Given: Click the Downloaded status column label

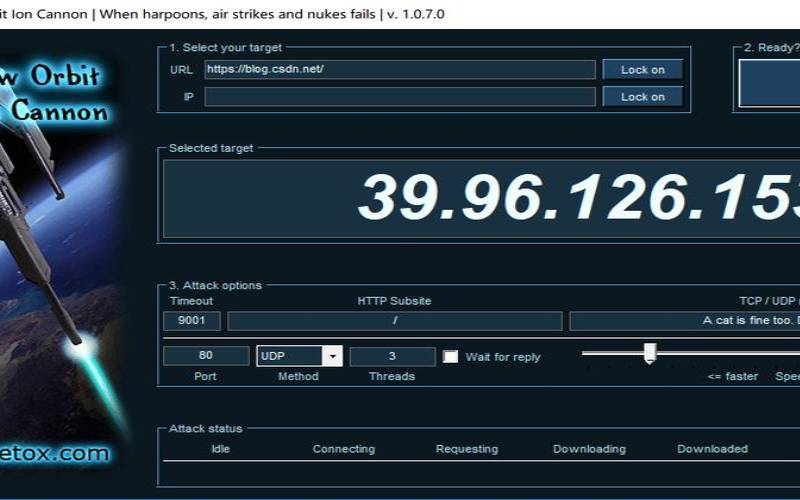Looking at the screenshot, I should [x=712, y=449].
